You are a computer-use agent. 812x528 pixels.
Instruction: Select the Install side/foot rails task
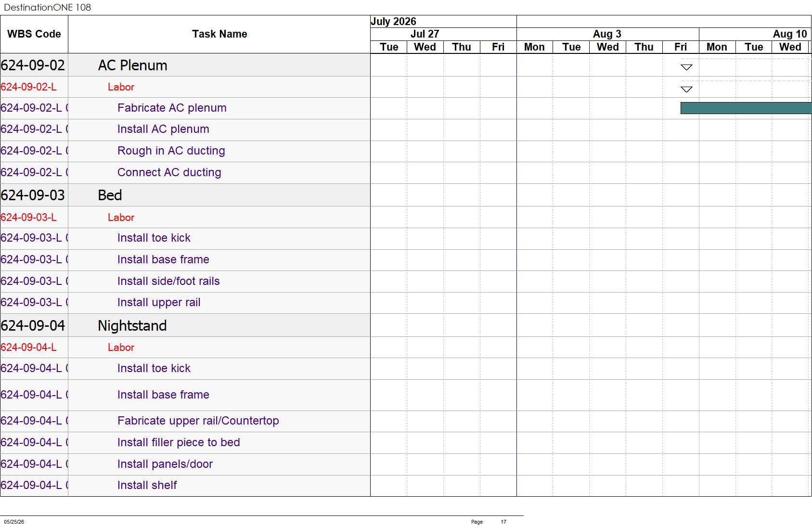(x=168, y=281)
